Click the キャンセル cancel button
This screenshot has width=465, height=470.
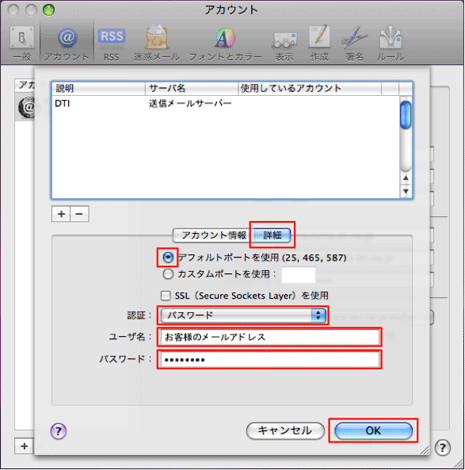[285, 431]
